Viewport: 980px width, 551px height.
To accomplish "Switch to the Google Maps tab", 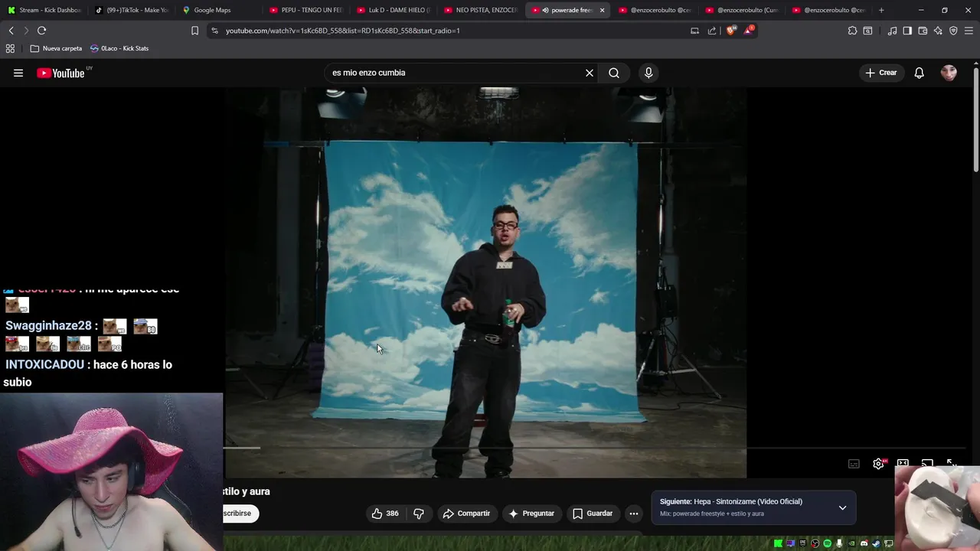I will [x=218, y=10].
